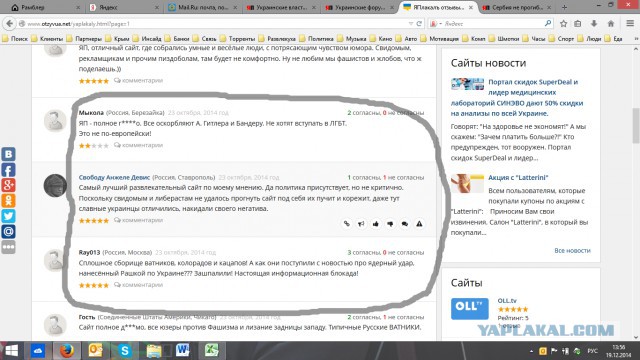Open Мотивация bookmarks folder
The image size is (640, 360).
(x=440, y=39)
